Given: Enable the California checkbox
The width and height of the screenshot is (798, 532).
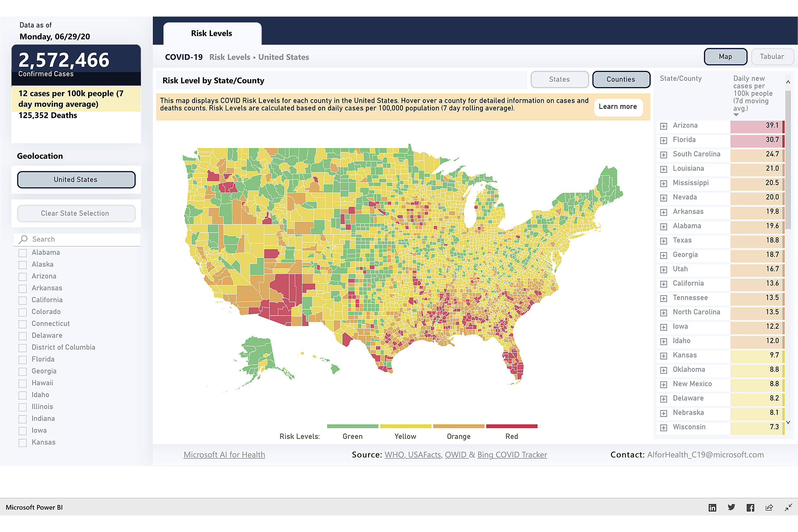Looking at the screenshot, I should click(23, 300).
